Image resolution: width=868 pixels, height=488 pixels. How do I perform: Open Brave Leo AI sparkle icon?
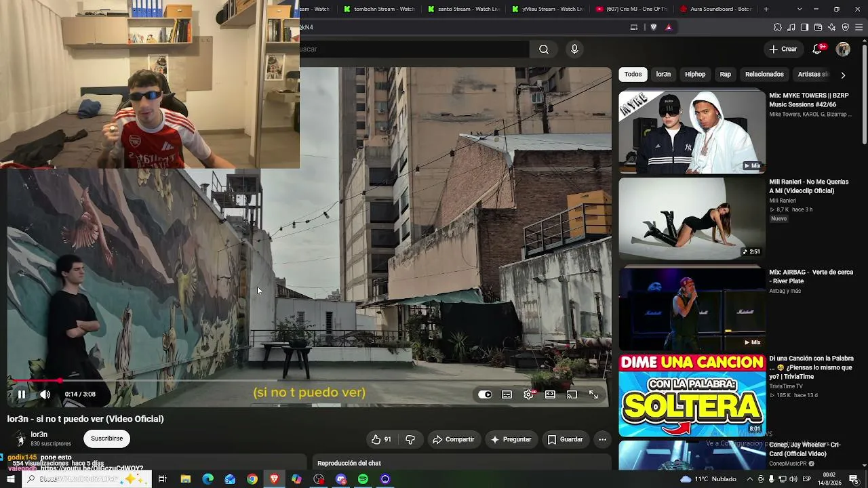(x=832, y=27)
